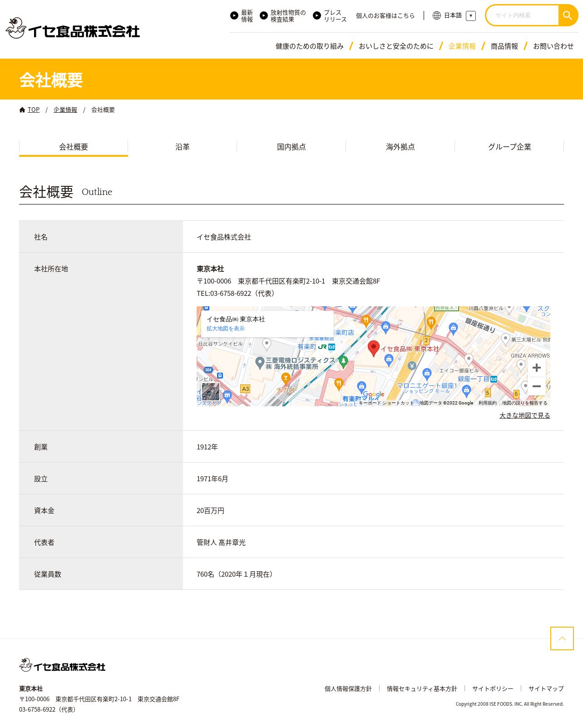
Task: Open the 日本語 language dropdown
Action: [x=471, y=16]
